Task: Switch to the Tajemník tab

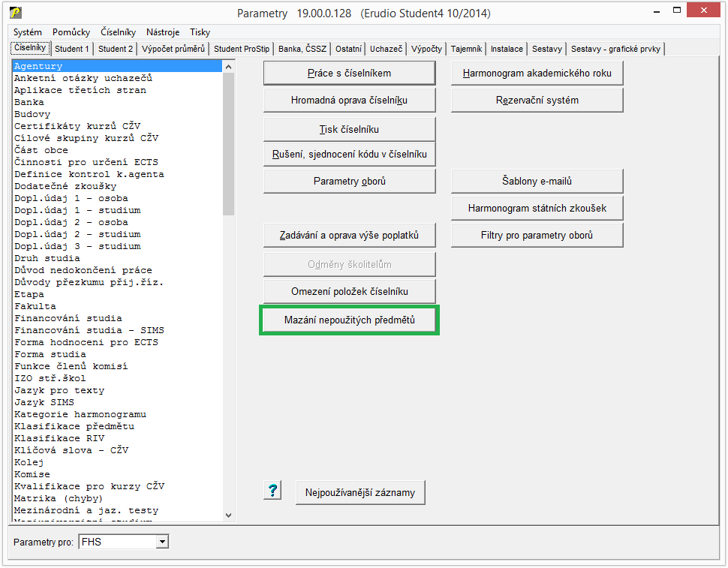Action: tap(466, 49)
